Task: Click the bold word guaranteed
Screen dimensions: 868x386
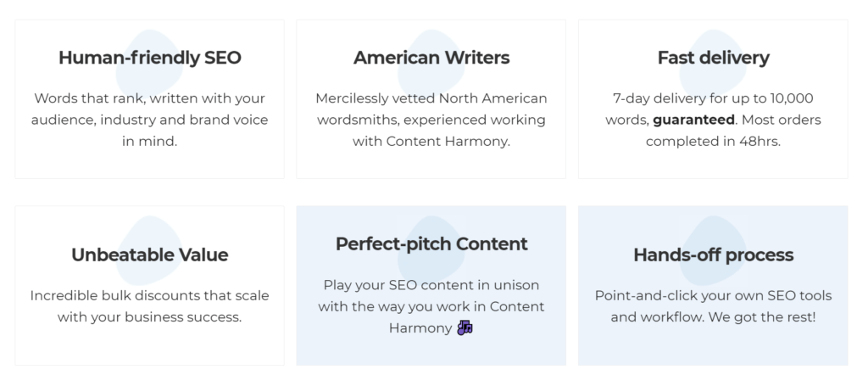Action: (x=693, y=120)
